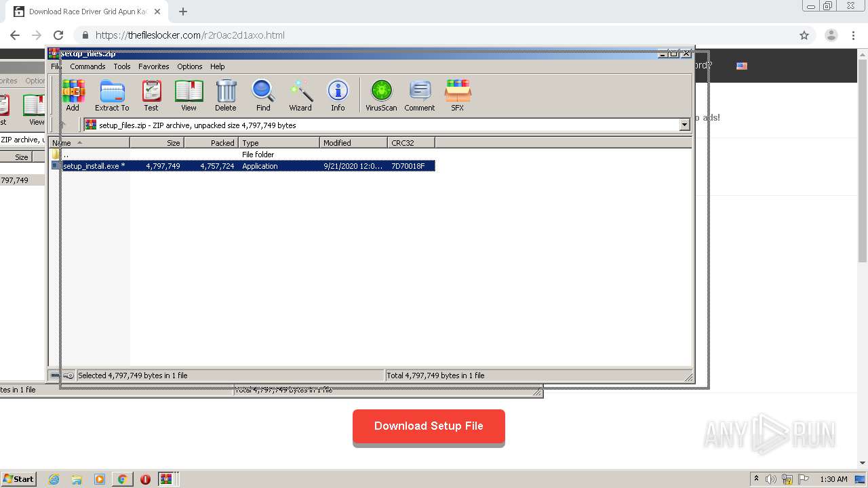The height and width of the screenshot is (488, 868).
Task: Click the setup_install.exe file icon
Action: (x=56, y=166)
